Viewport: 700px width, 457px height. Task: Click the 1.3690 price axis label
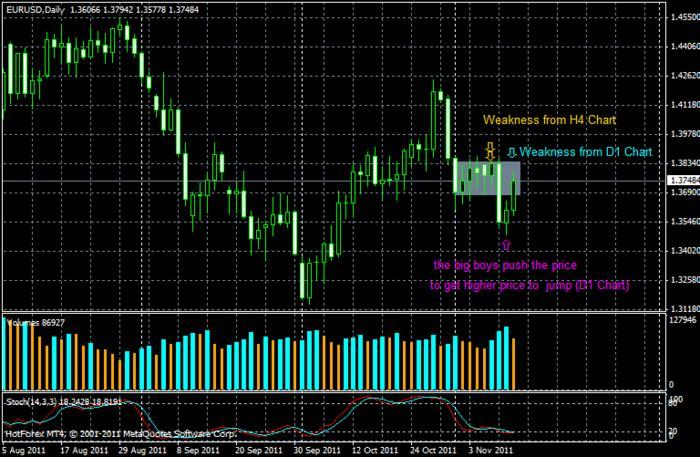(x=685, y=192)
